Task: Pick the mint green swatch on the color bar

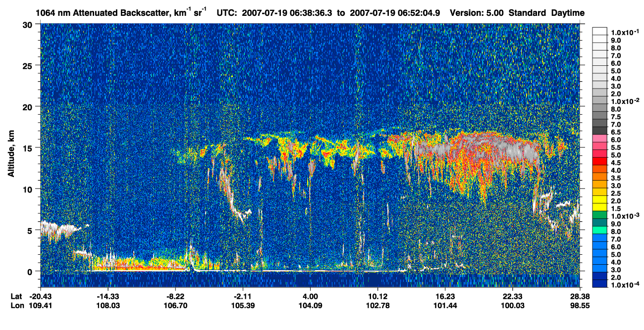Action: click(599, 230)
